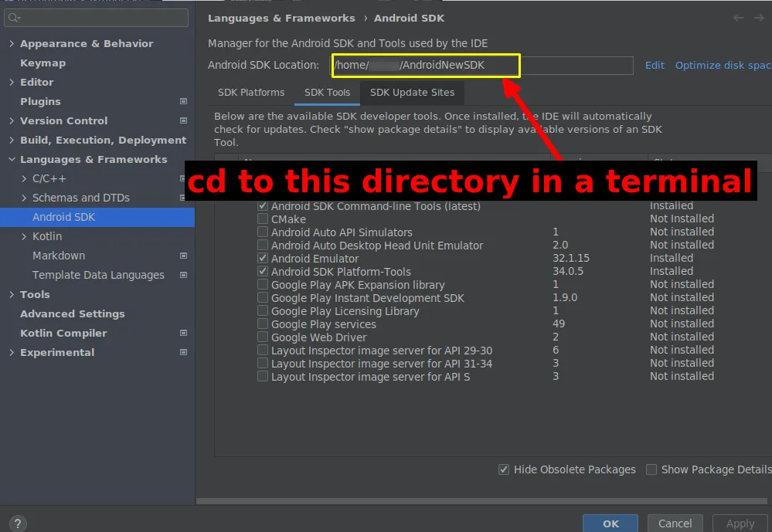Switch to SDK Platforms tab
772x532 pixels.
[251, 93]
